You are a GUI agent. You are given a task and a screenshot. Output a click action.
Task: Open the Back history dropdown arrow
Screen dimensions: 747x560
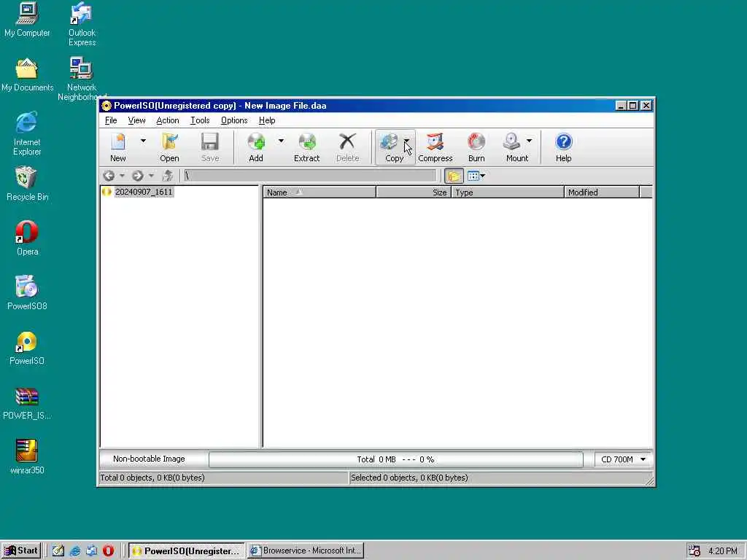[x=122, y=176]
